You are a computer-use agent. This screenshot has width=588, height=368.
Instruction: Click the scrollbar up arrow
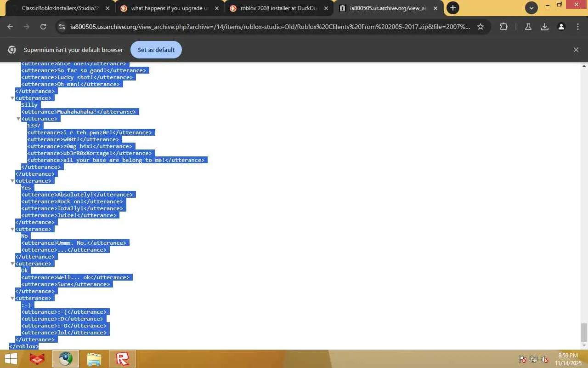[x=584, y=66]
